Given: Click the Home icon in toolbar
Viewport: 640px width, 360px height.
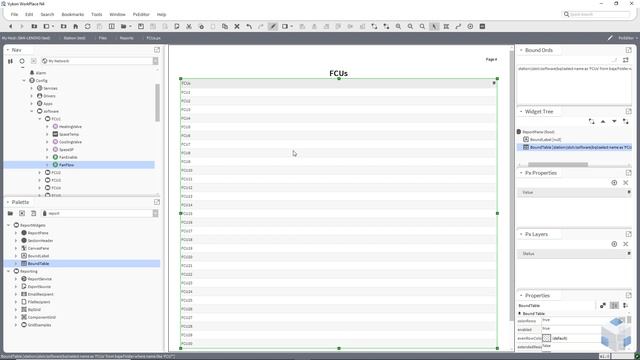Looking at the screenshot, I should [76, 27].
